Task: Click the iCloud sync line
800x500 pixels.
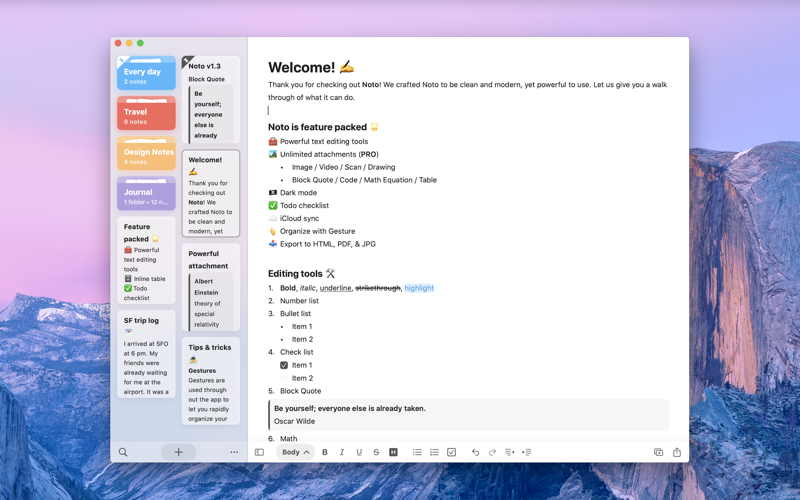Action: (294, 218)
